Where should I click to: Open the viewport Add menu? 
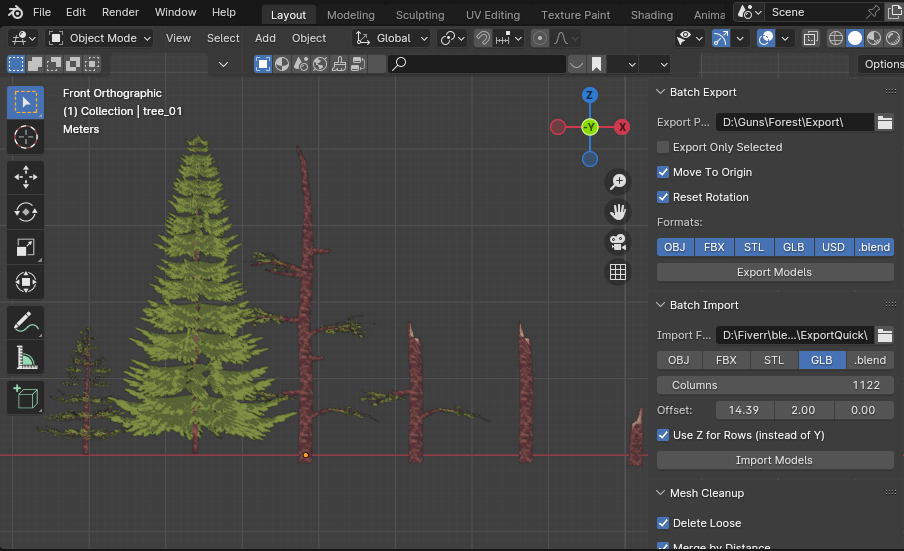265,38
